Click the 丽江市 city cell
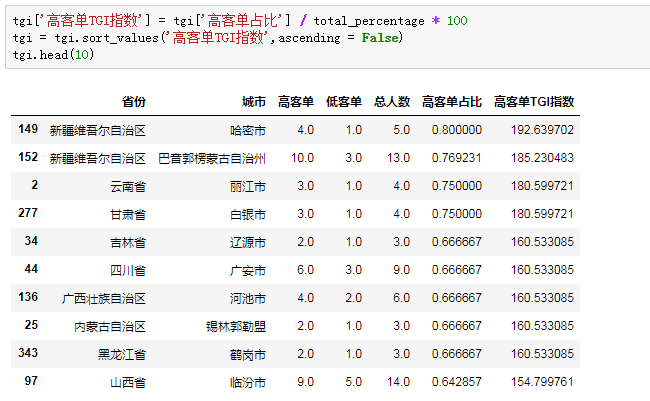 pyautogui.click(x=248, y=186)
